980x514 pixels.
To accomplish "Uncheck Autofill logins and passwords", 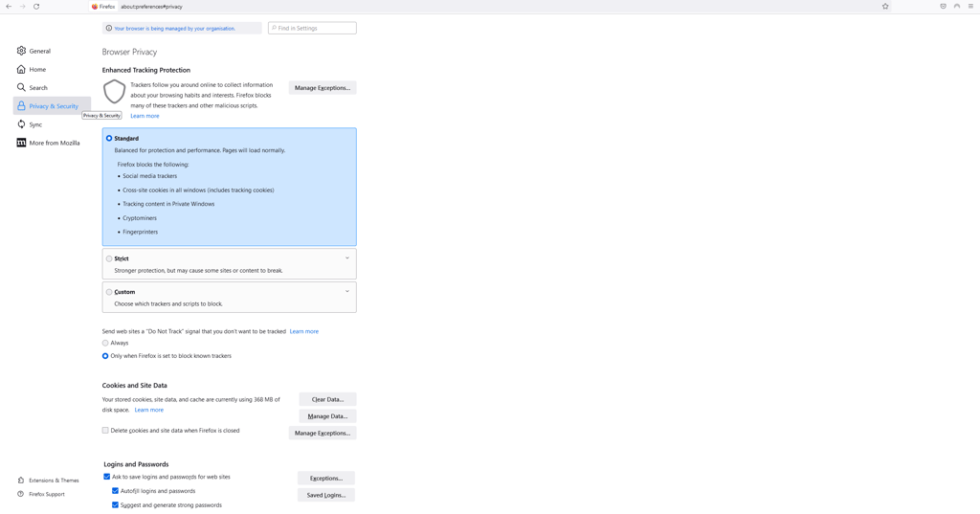I will point(115,491).
